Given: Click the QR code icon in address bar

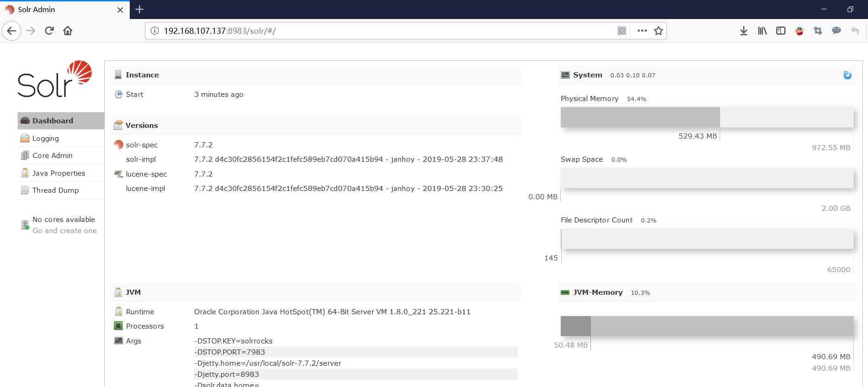Looking at the screenshot, I should (x=622, y=31).
